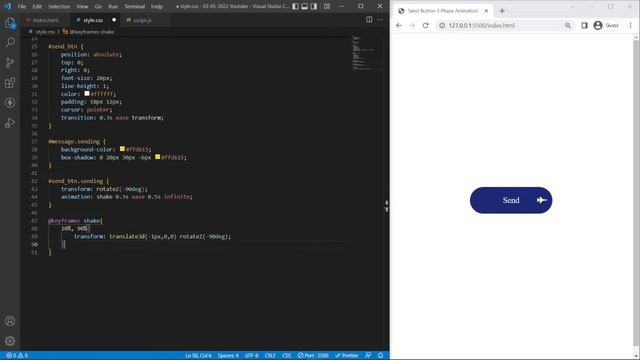
Task: Open the Explorer view in activity bar
Action: pyautogui.click(x=10, y=23)
